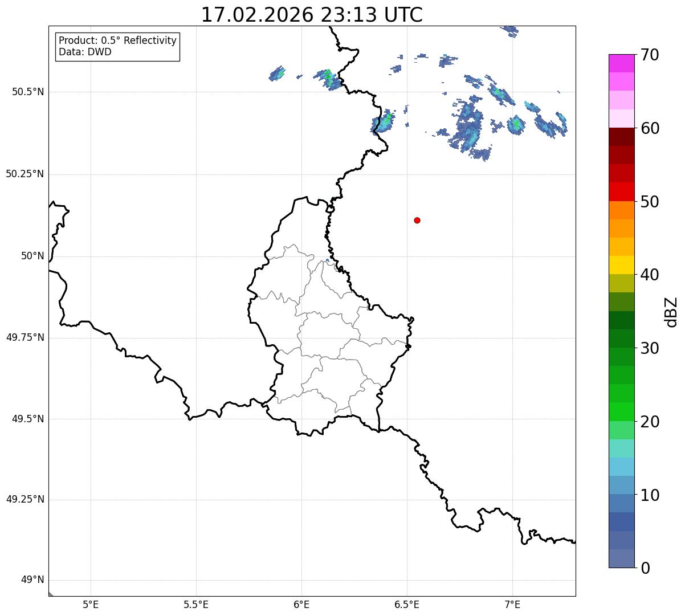Click the 5°E longitude tick label

point(91,604)
